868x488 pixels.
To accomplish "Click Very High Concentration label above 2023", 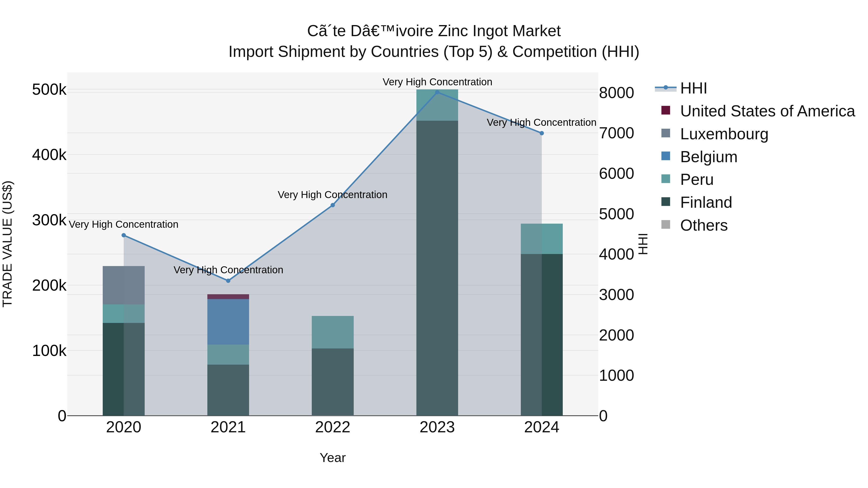I will (x=437, y=82).
